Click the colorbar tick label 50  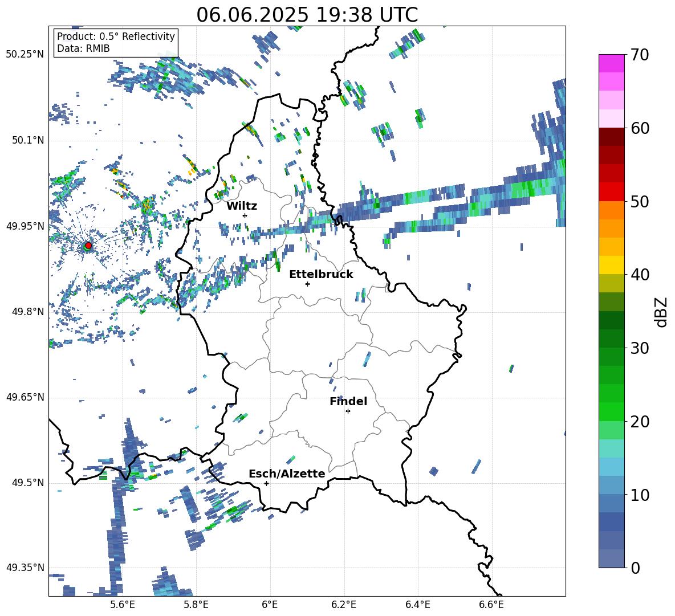click(640, 201)
